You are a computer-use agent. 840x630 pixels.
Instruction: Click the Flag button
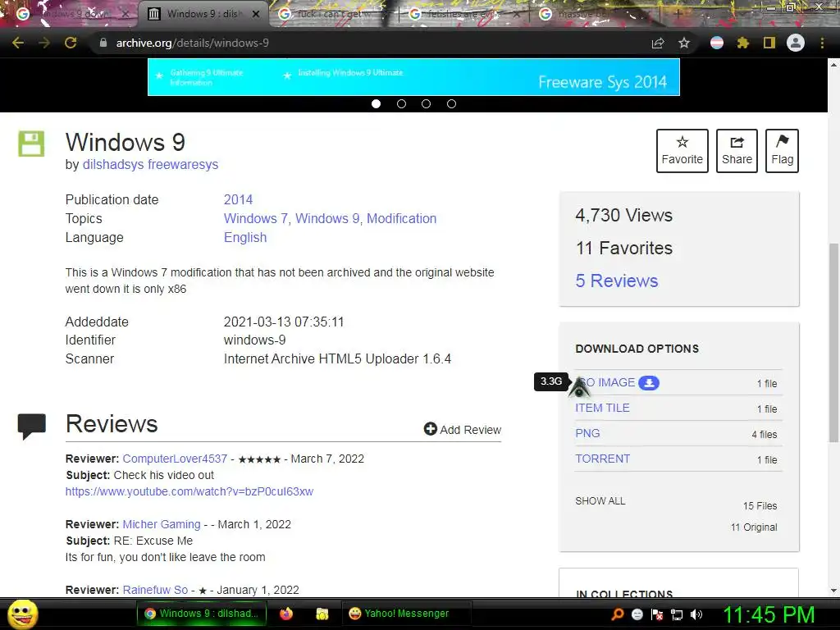782,151
